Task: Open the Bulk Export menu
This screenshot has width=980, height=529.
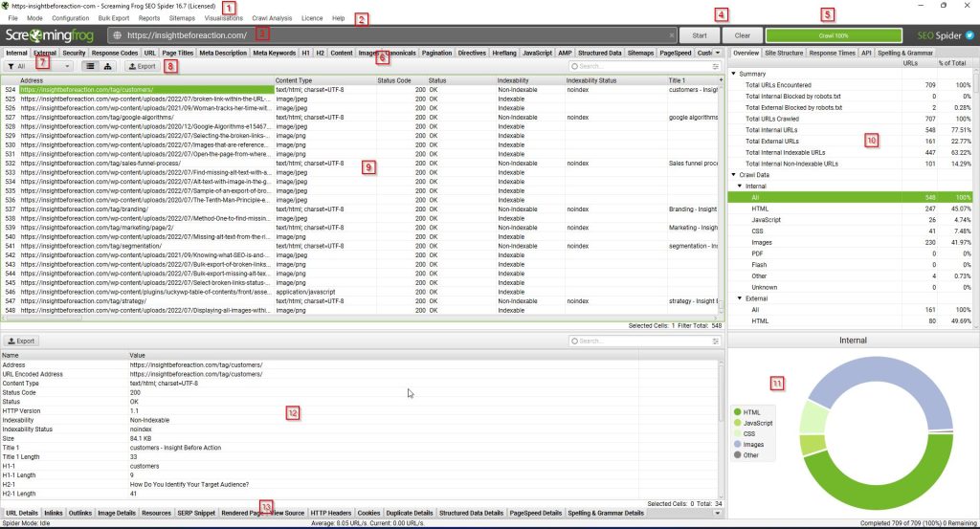Action: 114,18
